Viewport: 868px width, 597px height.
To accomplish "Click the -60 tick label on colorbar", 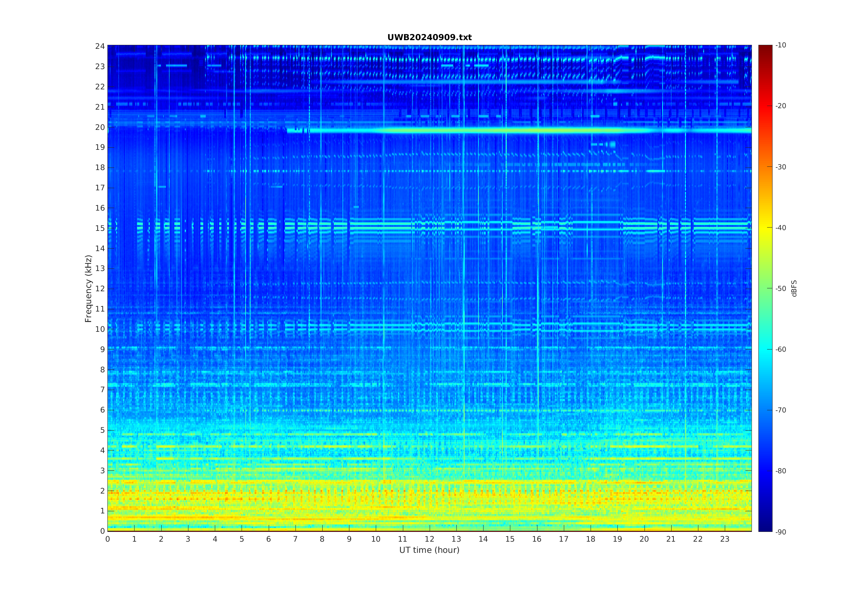I will point(780,350).
